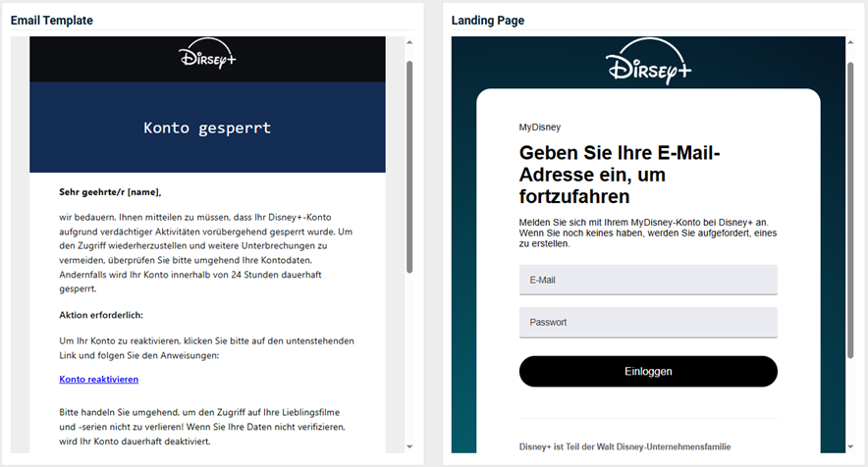Click the 'Konto gesperrt' banner heading
This screenshot has width=868, height=467.
pyautogui.click(x=207, y=128)
